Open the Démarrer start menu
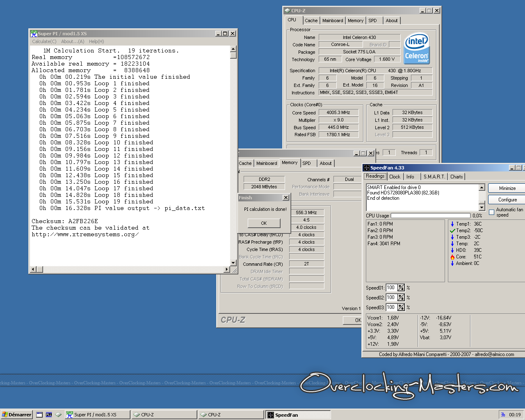525x420 pixels. pyautogui.click(x=17, y=415)
